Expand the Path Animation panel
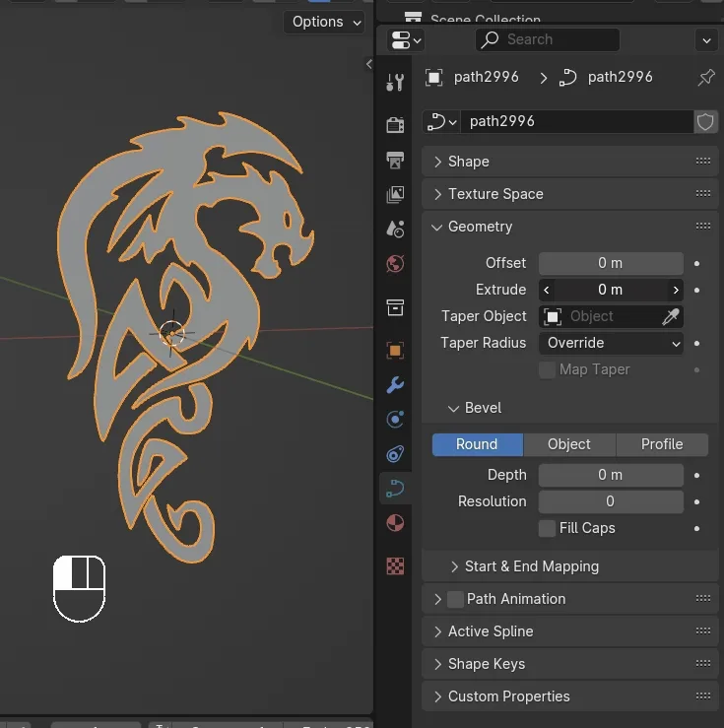This screenshot has width=724, height=728. (437, 599)
